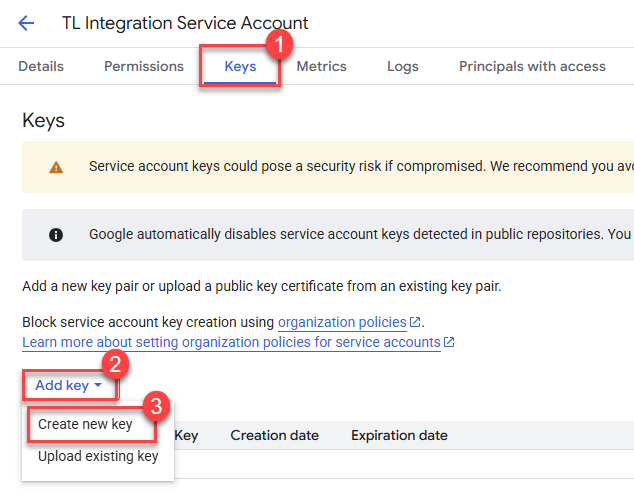
Task: Click external-link icon after Learn more link
Action: coord(449,342)
